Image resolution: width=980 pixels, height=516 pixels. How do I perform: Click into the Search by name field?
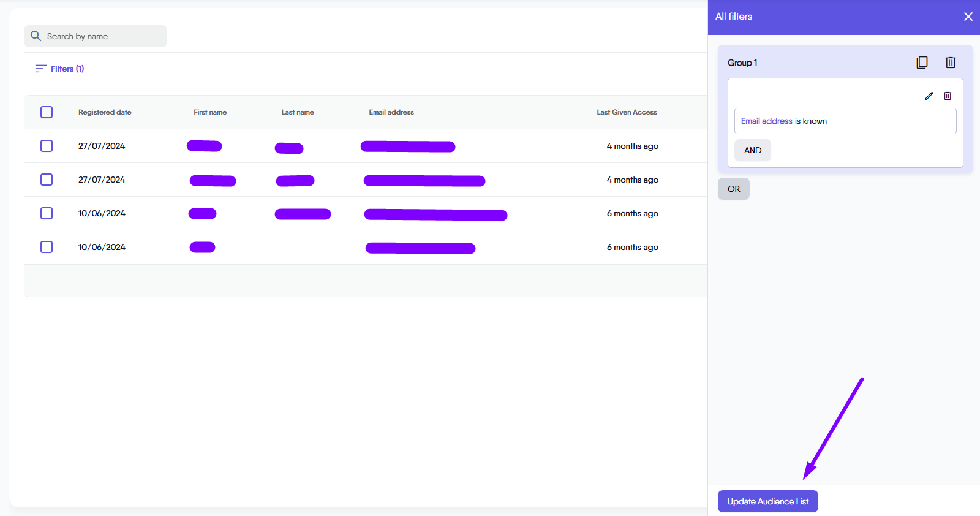coord(104,36)
